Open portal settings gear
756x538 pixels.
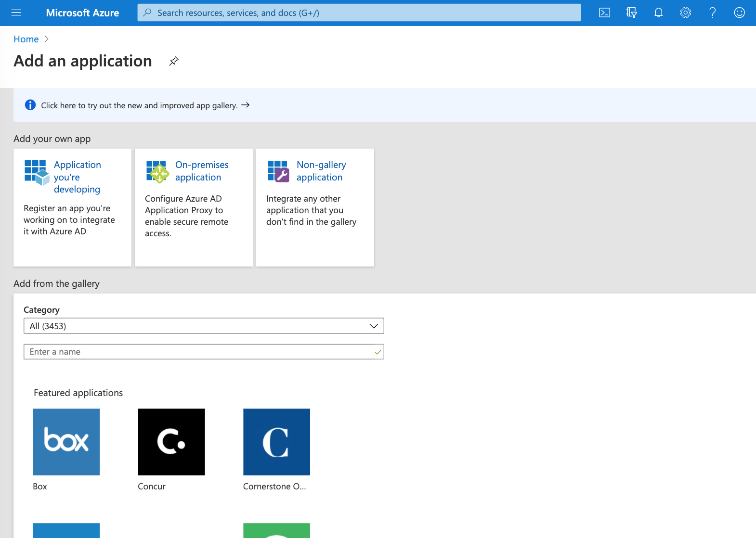685,13
